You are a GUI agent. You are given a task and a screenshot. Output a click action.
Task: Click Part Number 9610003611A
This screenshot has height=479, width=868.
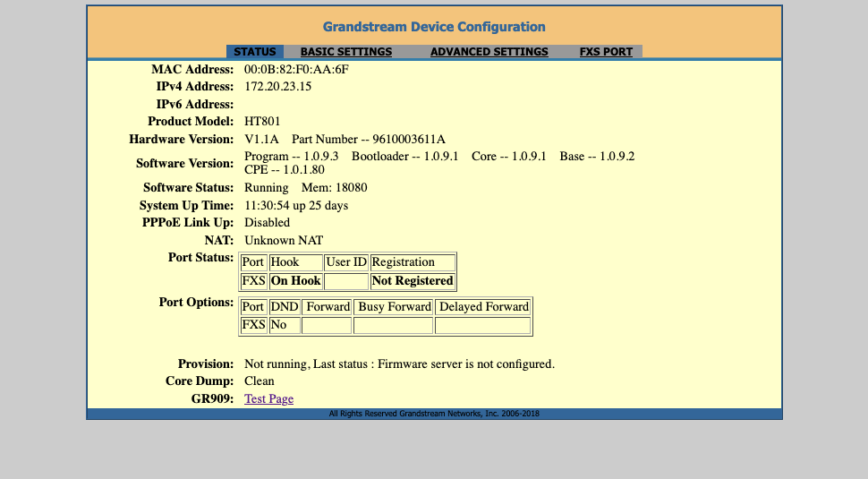pos(369,139)
